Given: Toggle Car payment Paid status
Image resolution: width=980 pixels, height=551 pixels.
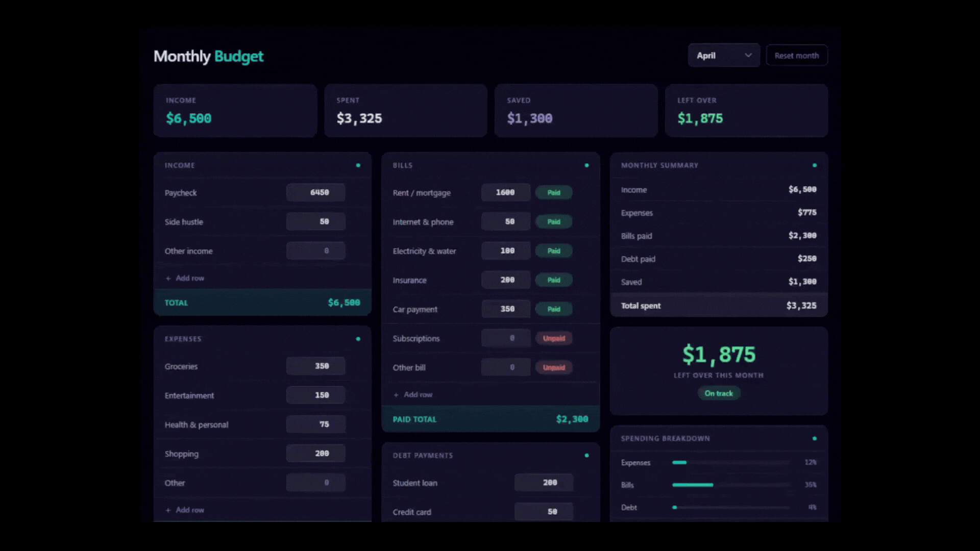Looking at the screenshot, I should point(553,309).
